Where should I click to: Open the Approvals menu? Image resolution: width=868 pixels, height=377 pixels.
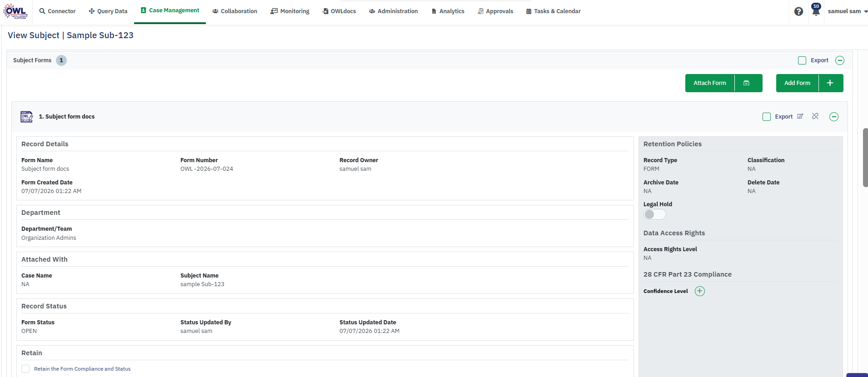[x=495, y=11]
